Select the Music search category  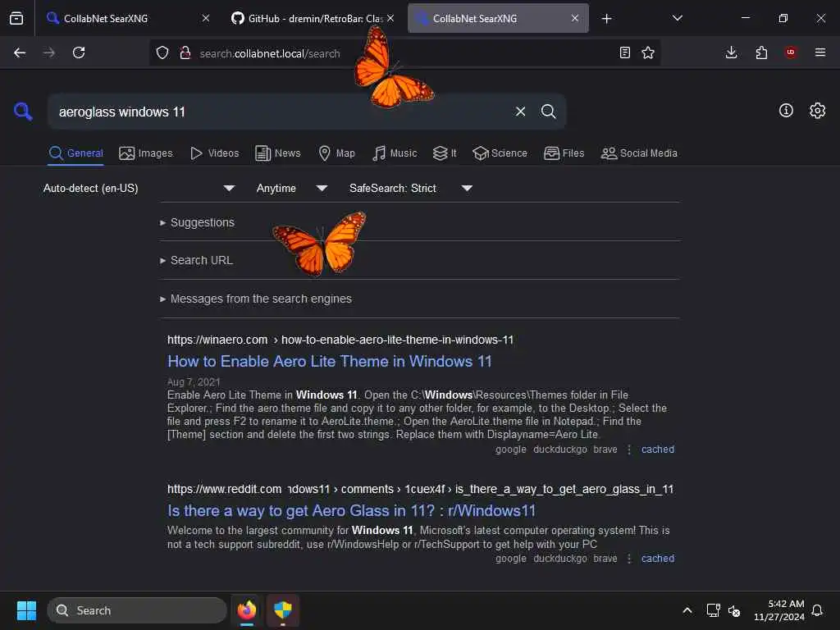tap(395, 153)
